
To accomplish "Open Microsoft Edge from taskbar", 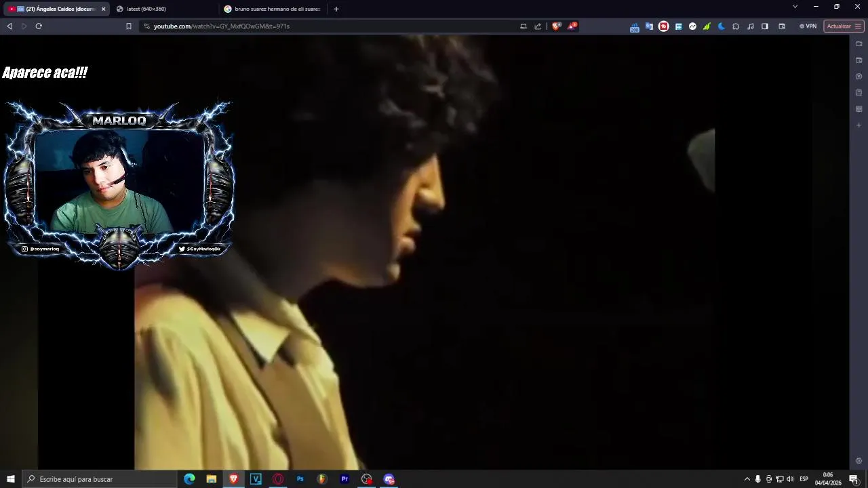I will click(189, 479).
